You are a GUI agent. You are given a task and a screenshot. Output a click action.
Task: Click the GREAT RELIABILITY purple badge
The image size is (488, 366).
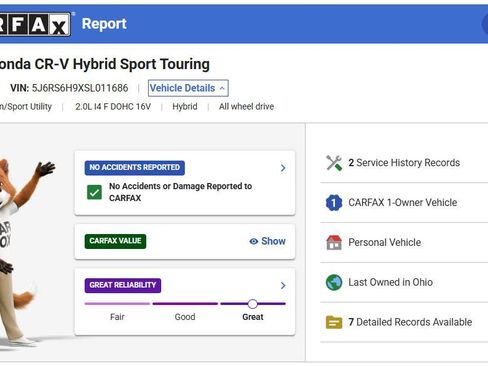[x=123, y=285]
